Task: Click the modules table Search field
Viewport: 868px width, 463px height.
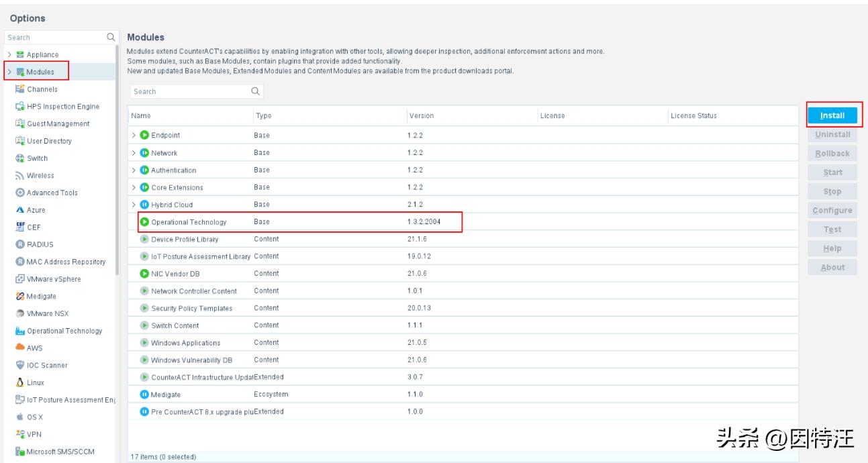Action: (188, 91)
